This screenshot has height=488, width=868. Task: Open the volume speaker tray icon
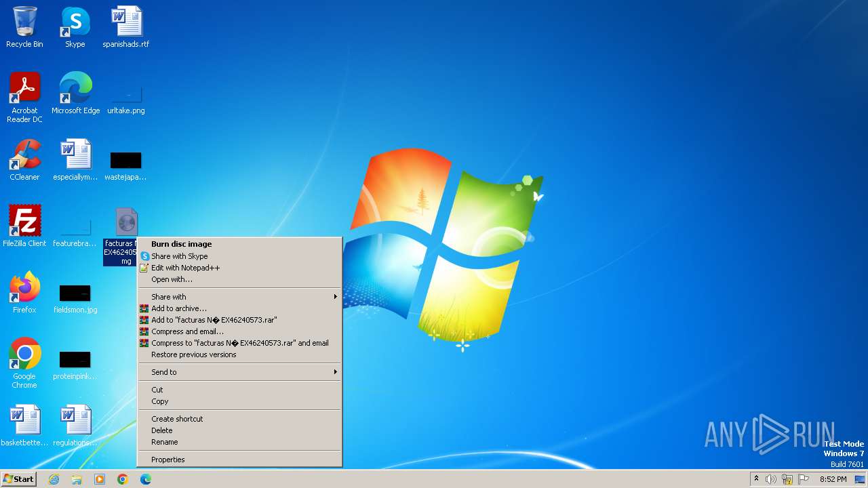click(x=771, y=479)
